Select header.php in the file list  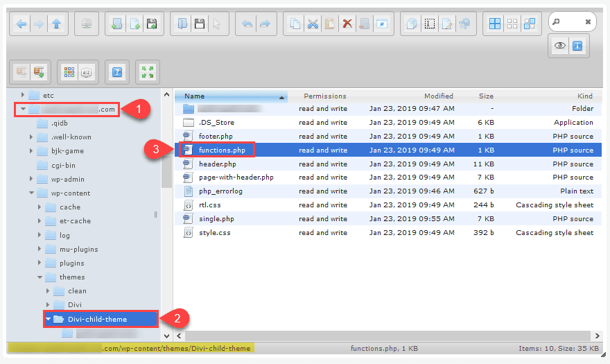(x=217, y=164)
